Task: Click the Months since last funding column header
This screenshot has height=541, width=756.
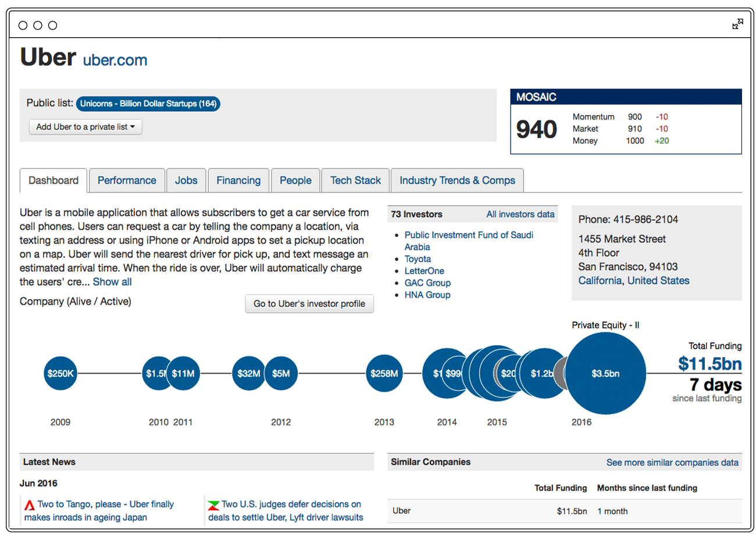Action: tap(647, 488)
